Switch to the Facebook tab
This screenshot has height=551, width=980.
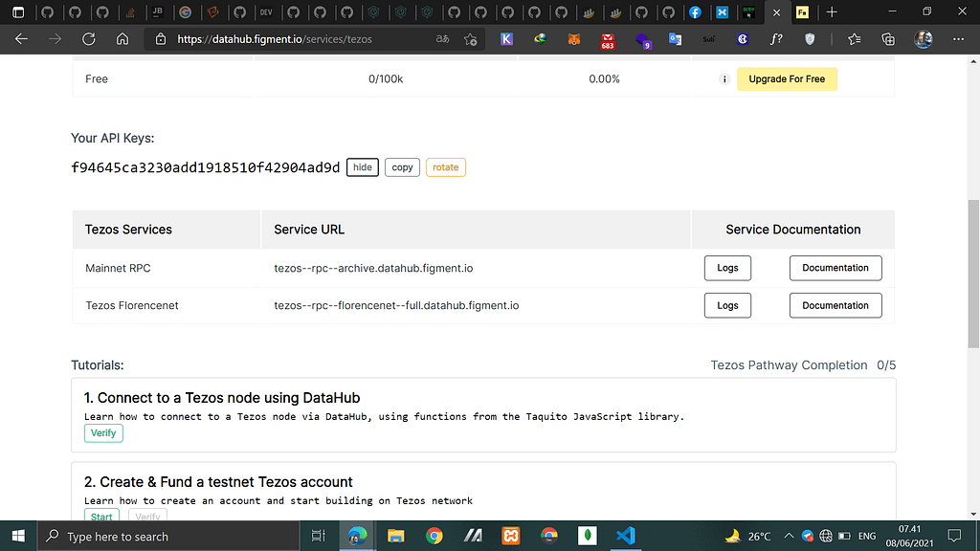pyautogui.click(x=695, y=11)
